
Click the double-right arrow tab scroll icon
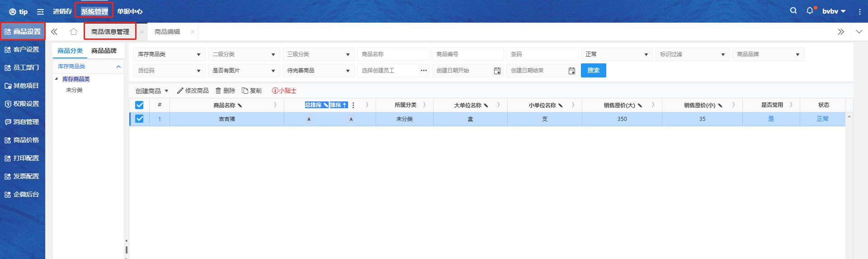click(x=841, y=32)
